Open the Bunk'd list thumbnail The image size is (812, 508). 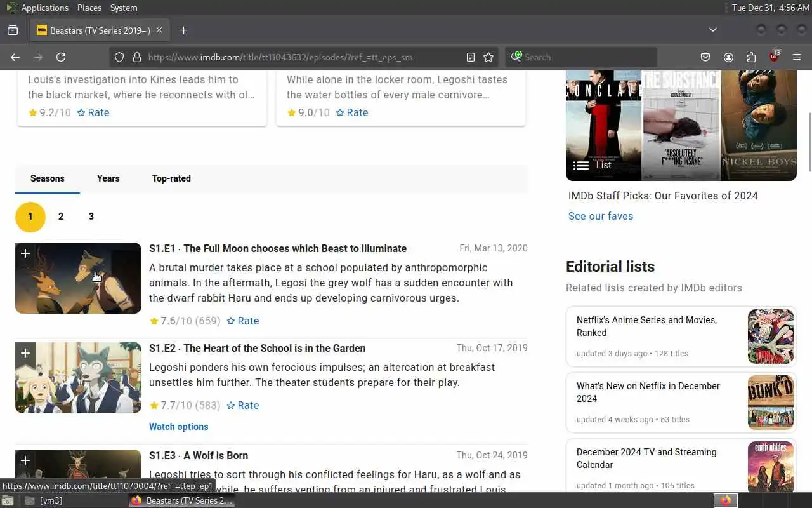tap(771, 403)
